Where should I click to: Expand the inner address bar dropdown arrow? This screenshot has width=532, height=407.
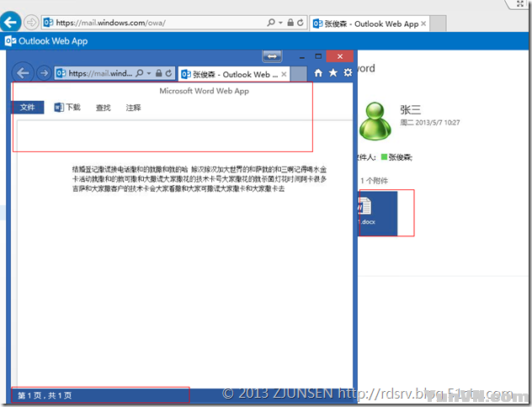point(149,73)
